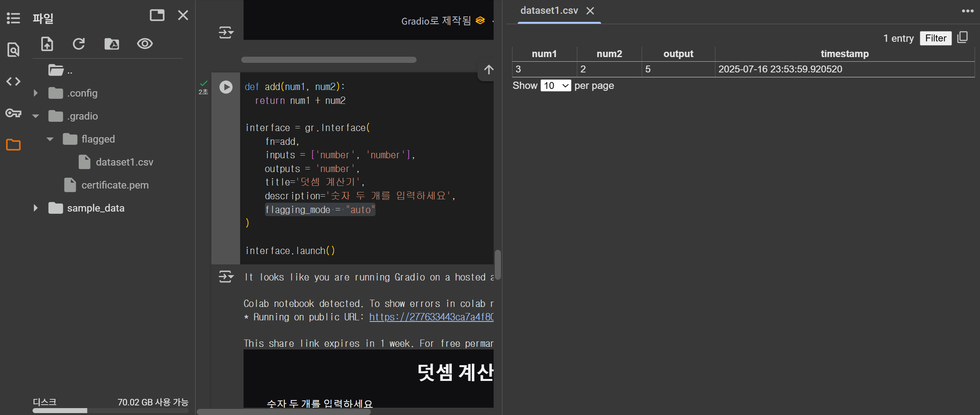This screenshot has height=415, width=980.
Task: Open the code snippets sidebar icon
Action: (13, 81)
